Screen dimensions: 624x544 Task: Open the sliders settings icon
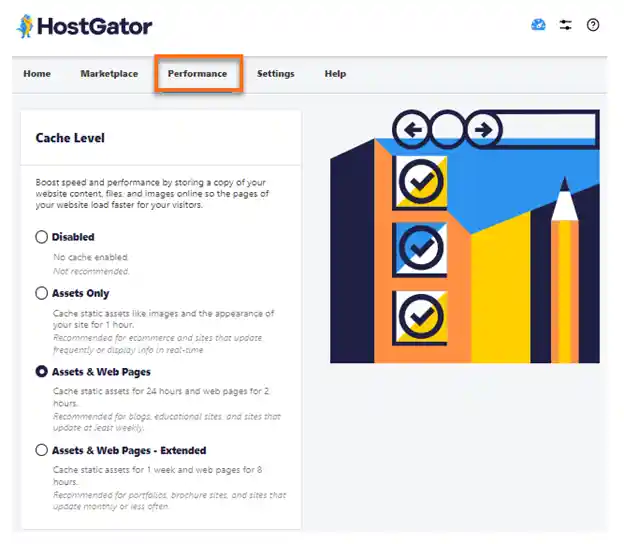coord(566,25)
